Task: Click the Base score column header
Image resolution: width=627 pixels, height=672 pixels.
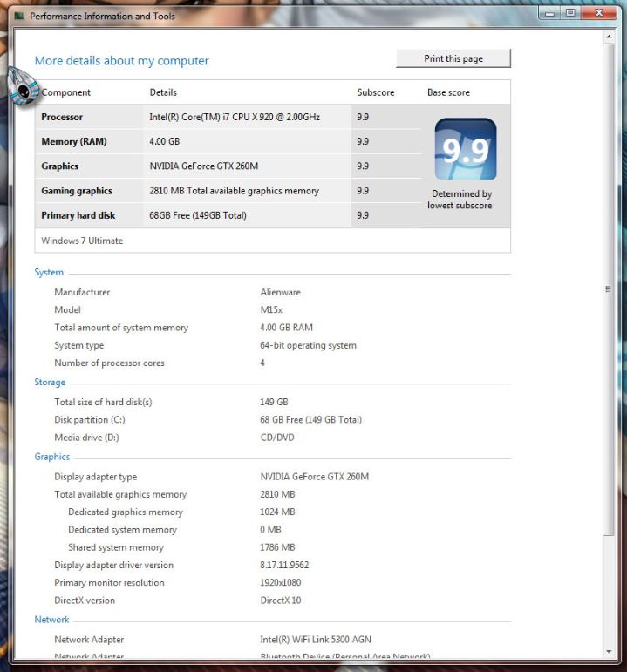Action: click(x=448, y=92)
